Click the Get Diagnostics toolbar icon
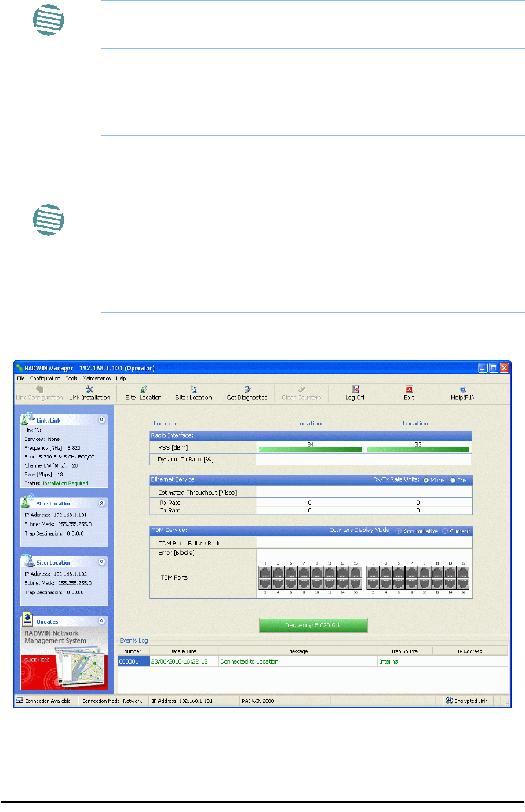The image size is (525, 812). coord(247,389)
